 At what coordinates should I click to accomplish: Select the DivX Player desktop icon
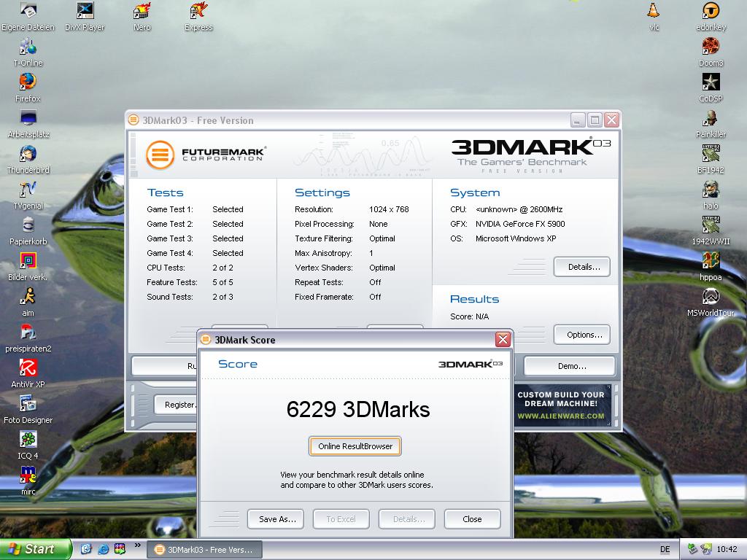click(x=85, y=17)
